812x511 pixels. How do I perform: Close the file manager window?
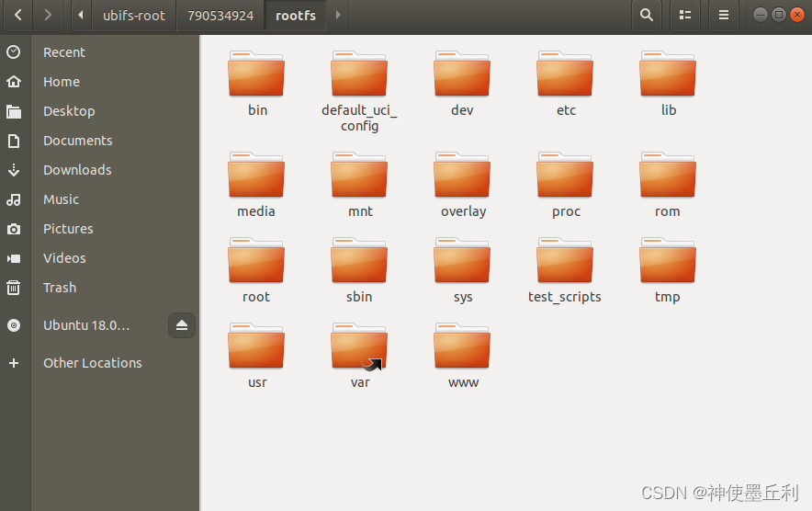pyautogui.click(x=797, y=15)
